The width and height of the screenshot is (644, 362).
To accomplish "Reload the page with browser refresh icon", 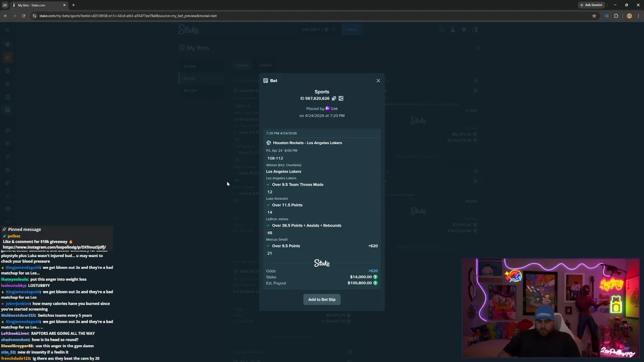I will click(24, 16).
